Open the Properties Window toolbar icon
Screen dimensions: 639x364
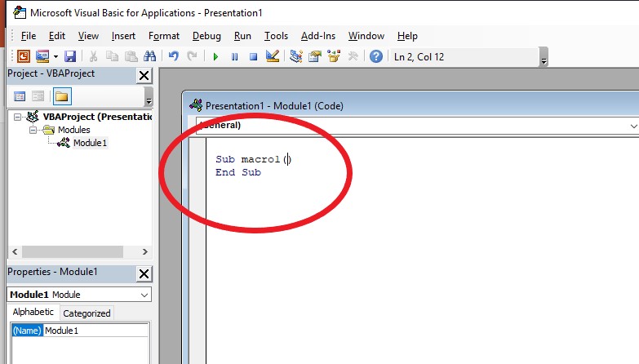[x=315, y=56]
